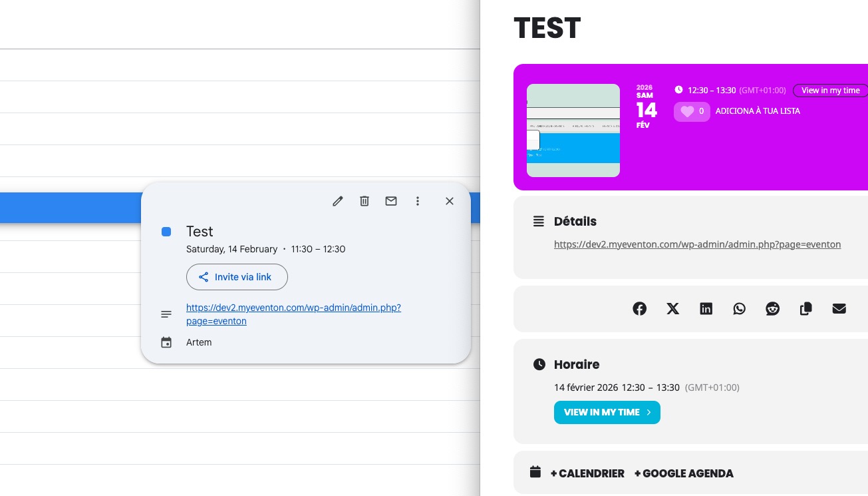The image size is (868, 496).
Task: Share event by email envelope icon
Action: pos(839,308)
